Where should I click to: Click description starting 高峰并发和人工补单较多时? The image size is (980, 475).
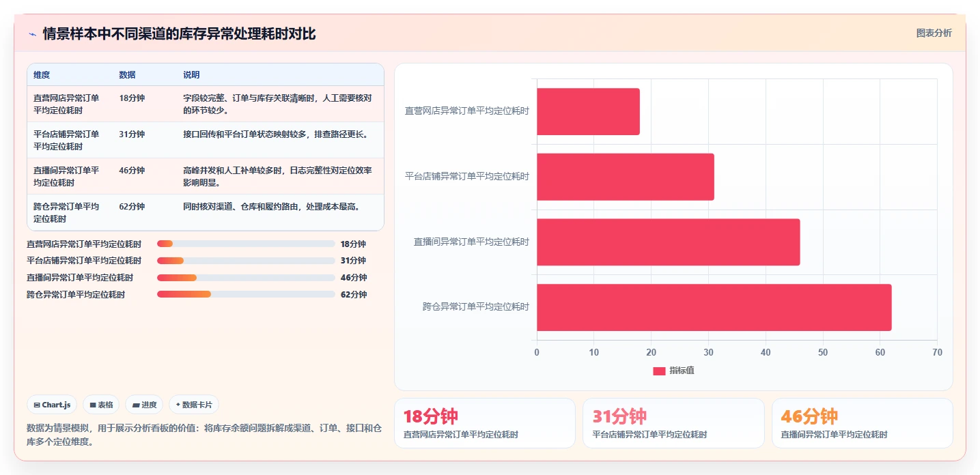point(278,176)
